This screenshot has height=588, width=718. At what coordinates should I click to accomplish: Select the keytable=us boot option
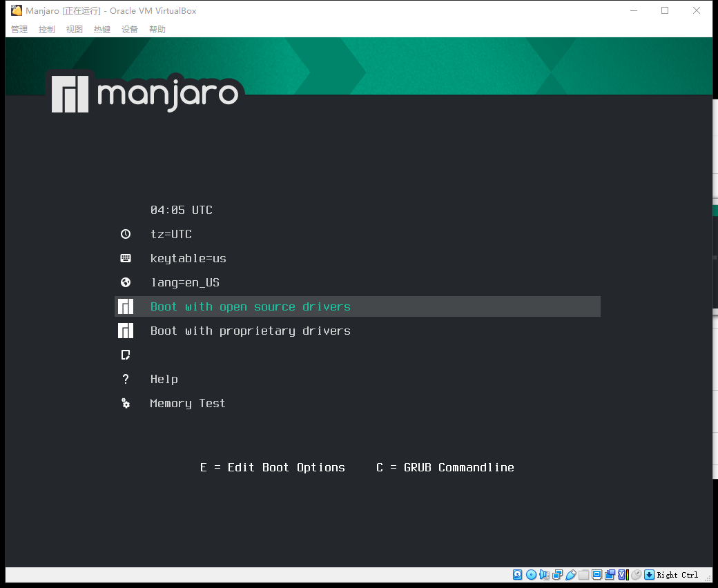coord(188,259)
